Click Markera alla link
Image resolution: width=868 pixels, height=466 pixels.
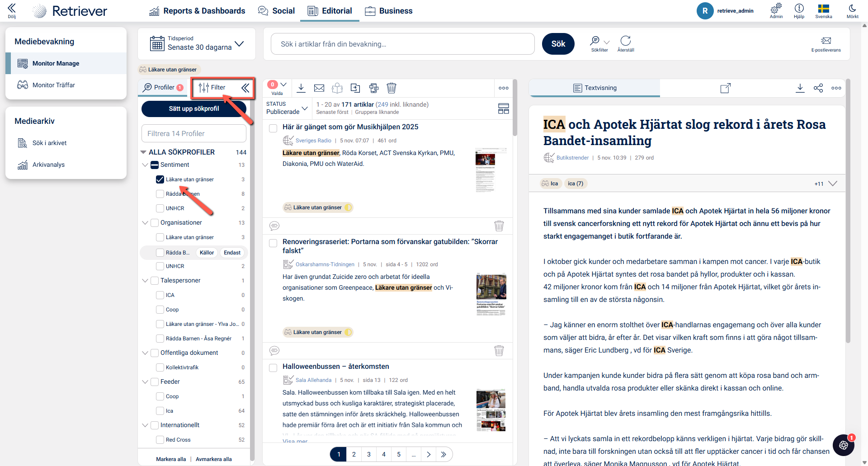171,459
